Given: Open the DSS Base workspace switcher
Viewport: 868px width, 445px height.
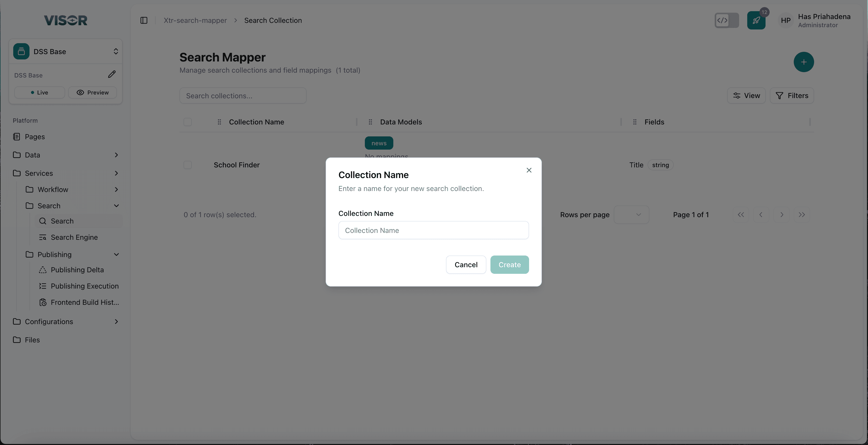Looking at the screenshot, I should click(66, 52).
